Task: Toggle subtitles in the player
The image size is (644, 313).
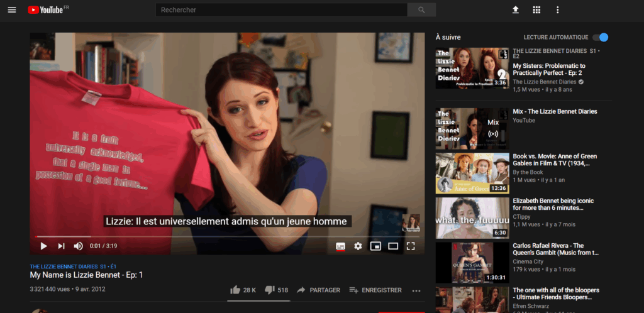Action: [x=340, y=246]
